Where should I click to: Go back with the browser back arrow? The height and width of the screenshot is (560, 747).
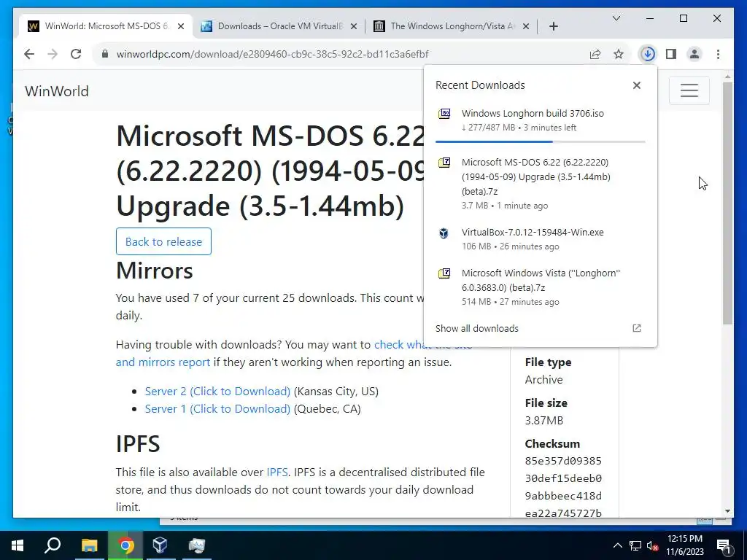click(x=29, y=54)
